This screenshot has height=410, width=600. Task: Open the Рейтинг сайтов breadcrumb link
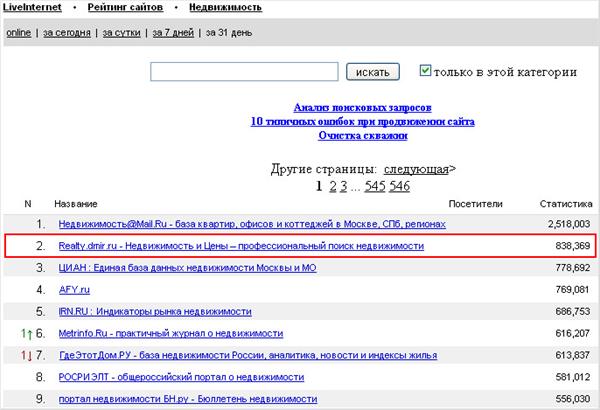point(125,7)
